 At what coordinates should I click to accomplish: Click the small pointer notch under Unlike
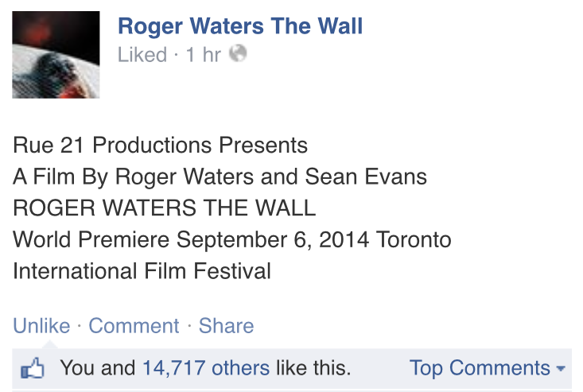click(x=49, y=344)
